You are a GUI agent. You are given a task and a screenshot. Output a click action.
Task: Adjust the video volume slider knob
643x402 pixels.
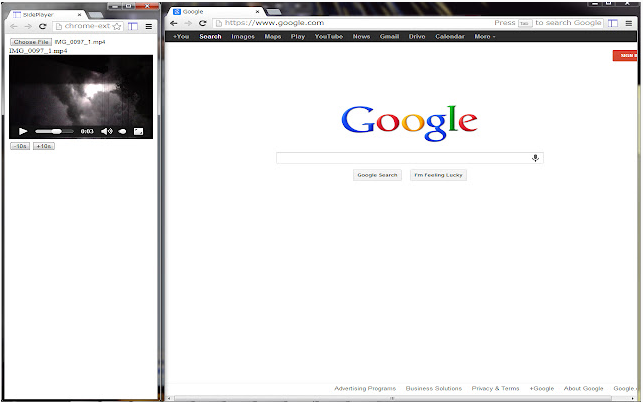122,131
